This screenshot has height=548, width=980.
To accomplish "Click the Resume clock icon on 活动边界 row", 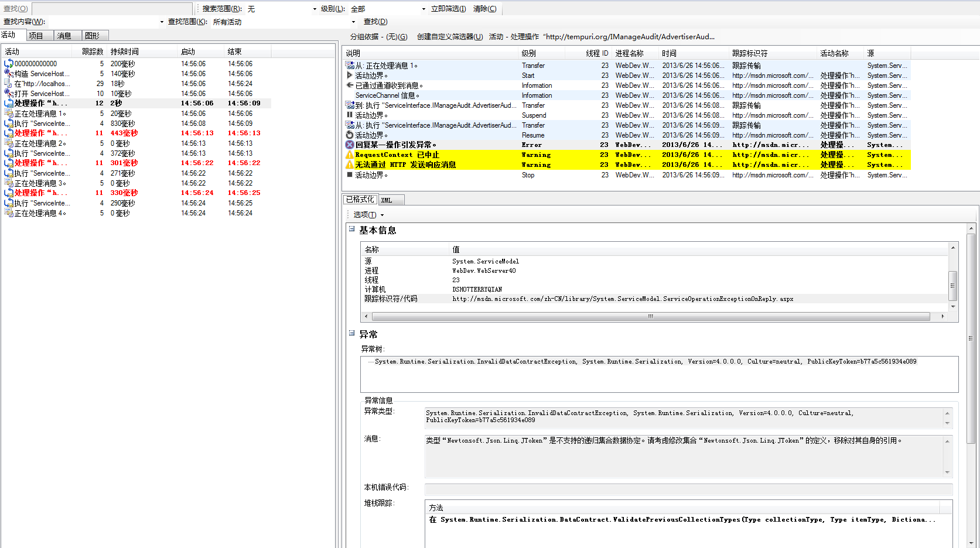I will 349,135.
